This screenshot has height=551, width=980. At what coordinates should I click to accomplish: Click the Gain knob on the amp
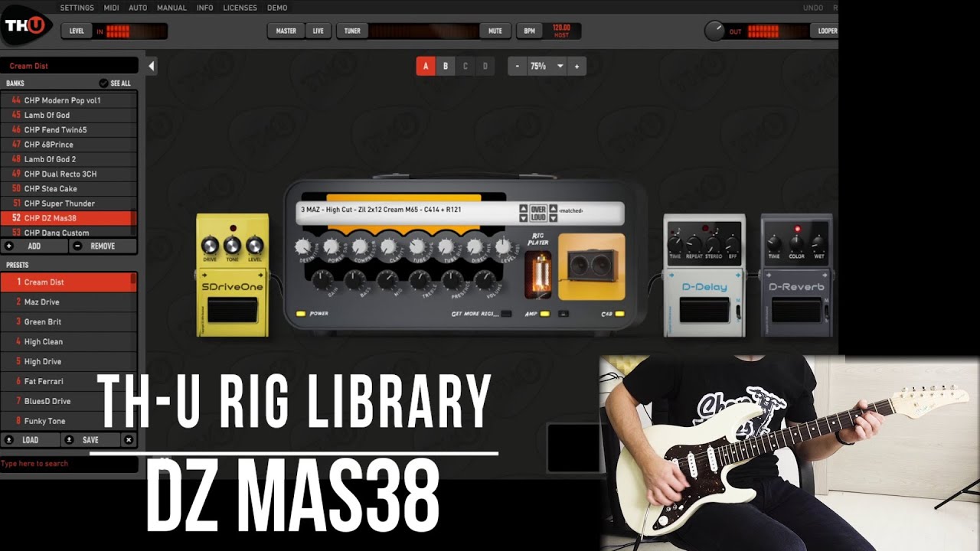(x=321, y=280)
